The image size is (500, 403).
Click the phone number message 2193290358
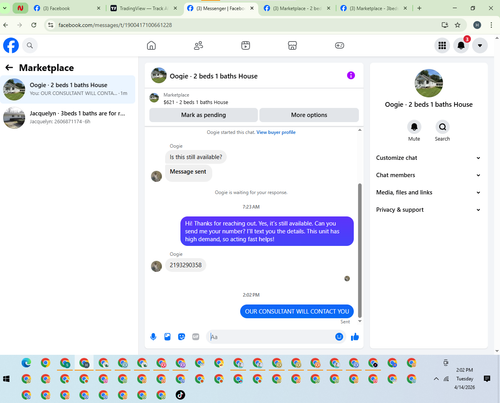(186, 265)
